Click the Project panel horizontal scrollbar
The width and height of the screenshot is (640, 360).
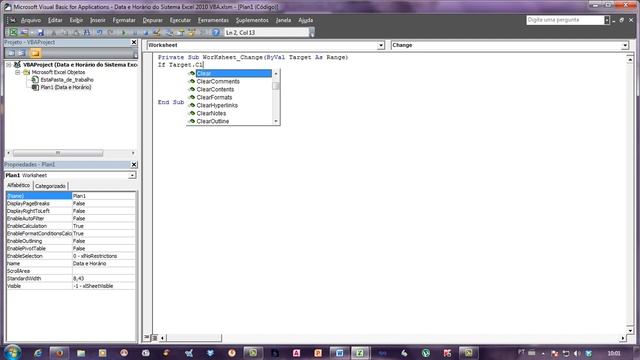(x=58, y=153)
